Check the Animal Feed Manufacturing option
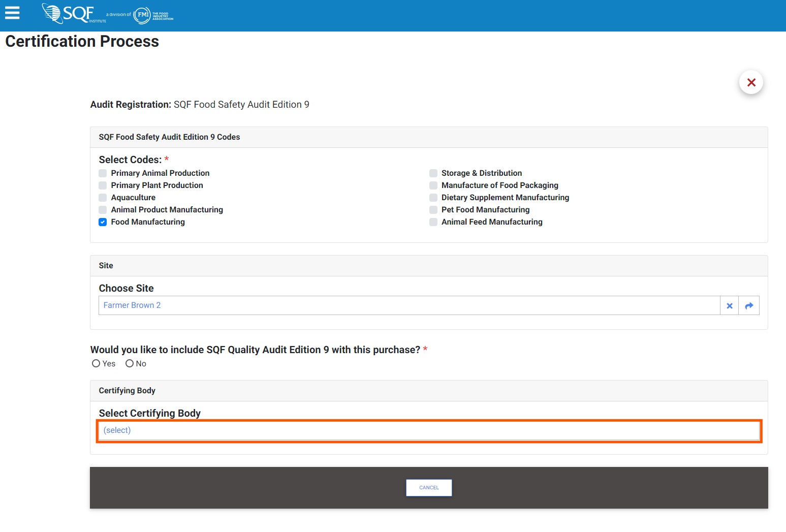 coord(433,222)
